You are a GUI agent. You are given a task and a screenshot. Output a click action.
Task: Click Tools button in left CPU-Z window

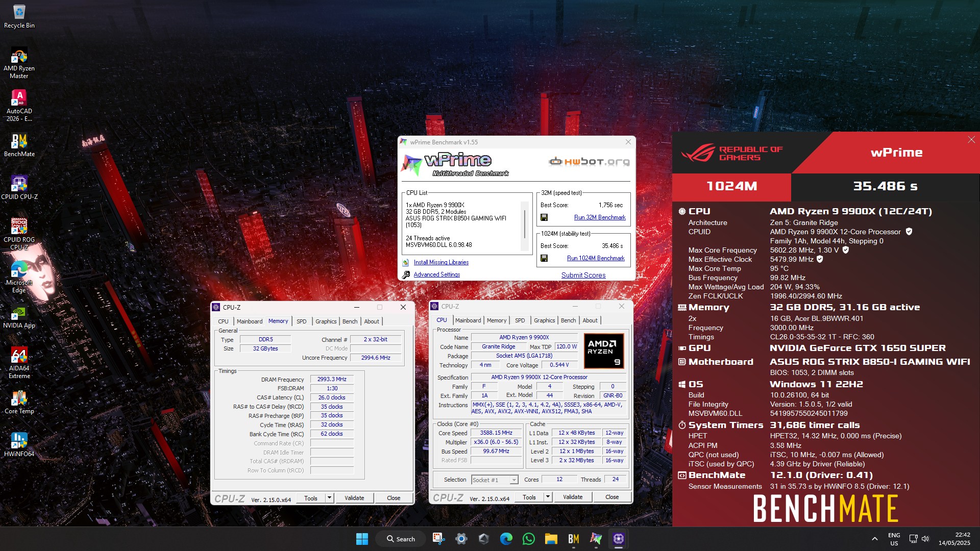pos(310,498)
